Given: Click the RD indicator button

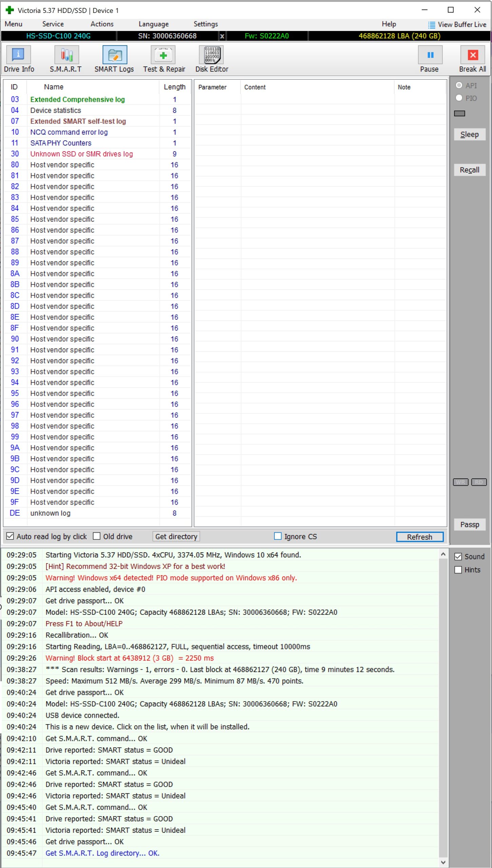Looking at the screenshot, I should click(479, 482).
